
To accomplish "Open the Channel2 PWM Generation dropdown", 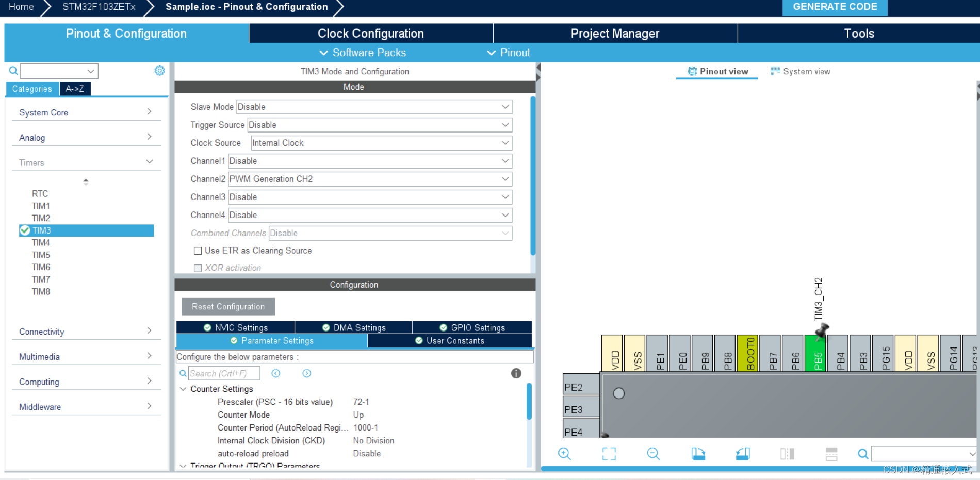I will pos(370,179).
